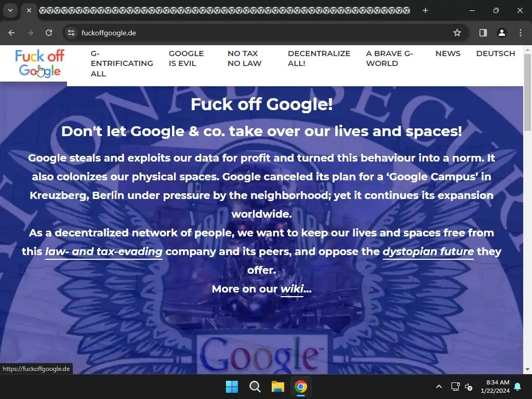The image size is (532, 399).
Task: Open the No Tax No Law menu item
Action: (244, 58)
